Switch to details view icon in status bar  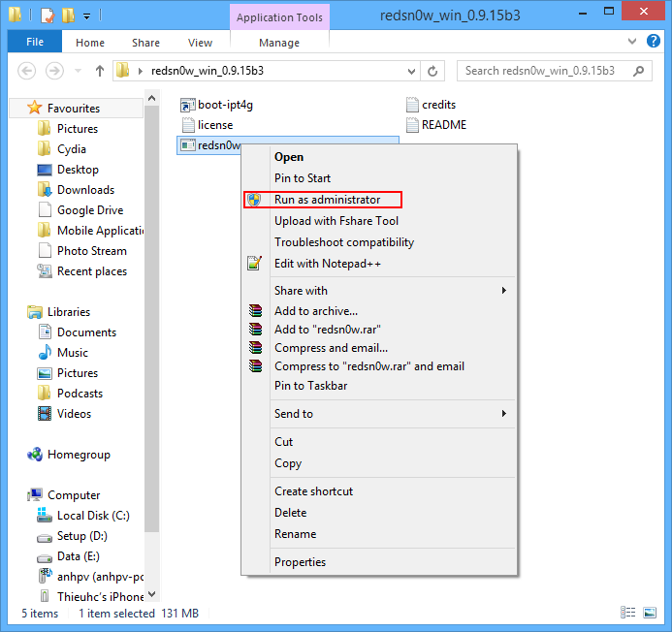(x=627, y=613)
